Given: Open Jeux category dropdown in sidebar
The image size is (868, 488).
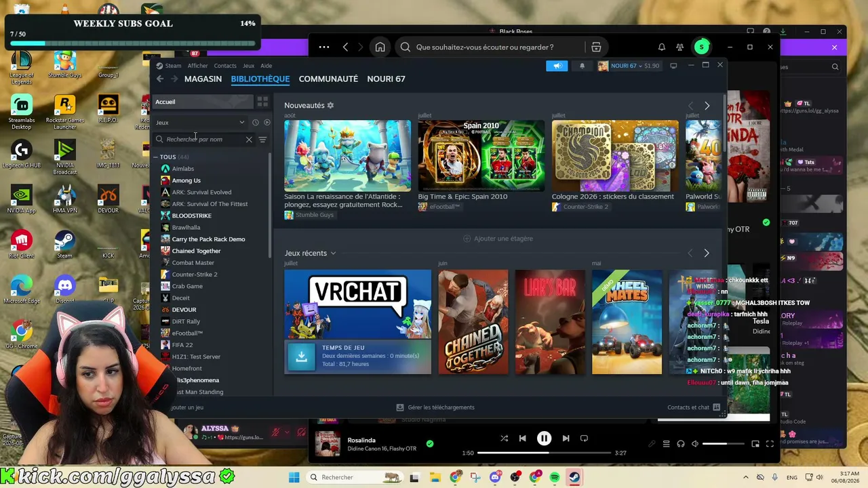Looking at the screenshot, I should click(200, 123).
